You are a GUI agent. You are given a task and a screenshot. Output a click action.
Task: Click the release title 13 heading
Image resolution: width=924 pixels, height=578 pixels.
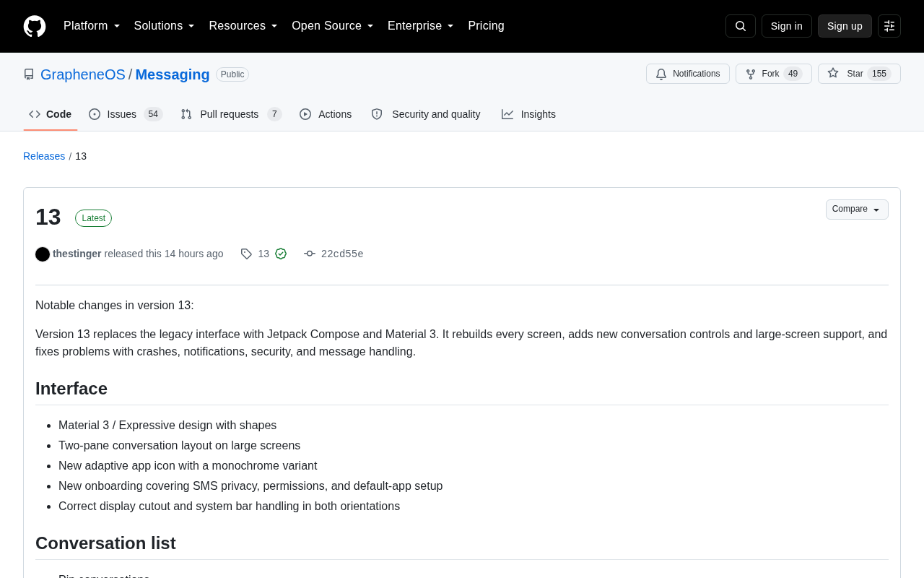pyautogui.click(x=48, y=217)
